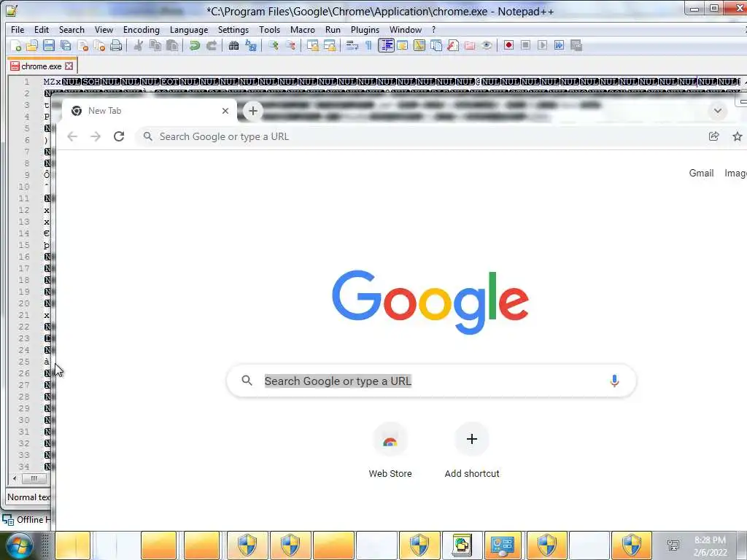Open the Document List icon

point(436,45)
